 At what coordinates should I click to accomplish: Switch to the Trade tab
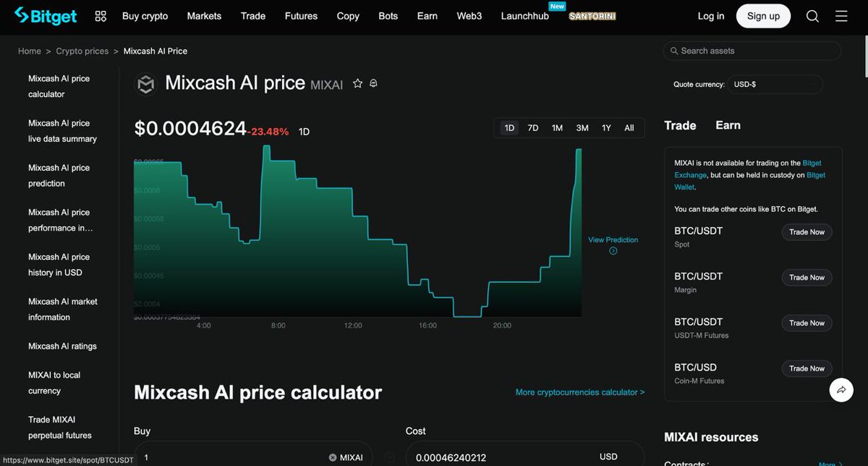[680, 125]
